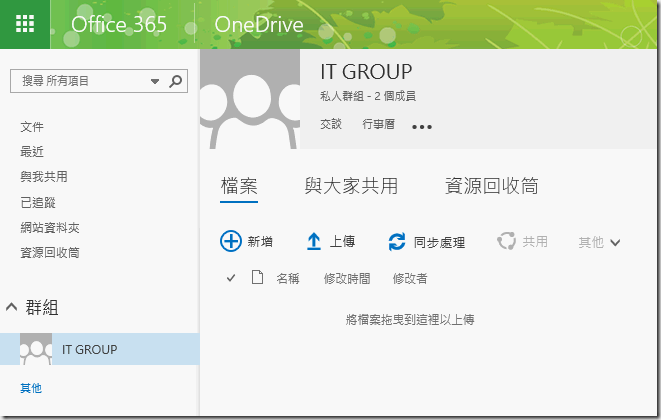Click the 同步處理 sync icon
Image resolution: width=661 pixels, height=420 pixels.
click(x=397, y=241)
